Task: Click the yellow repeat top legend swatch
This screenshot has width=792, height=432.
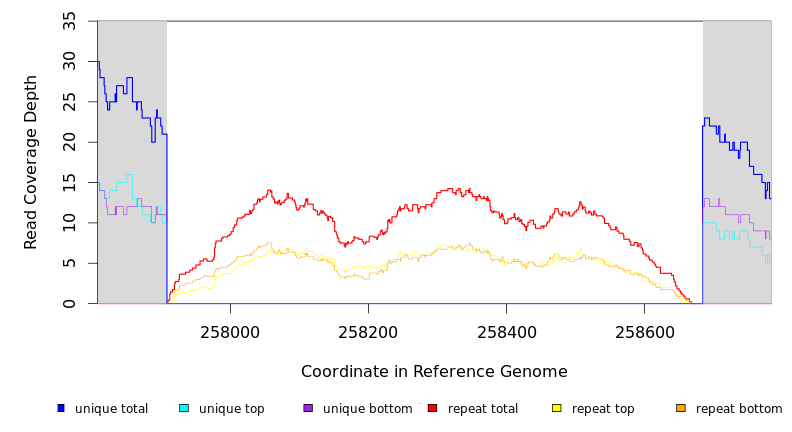Action: click(x=557, y=408)
